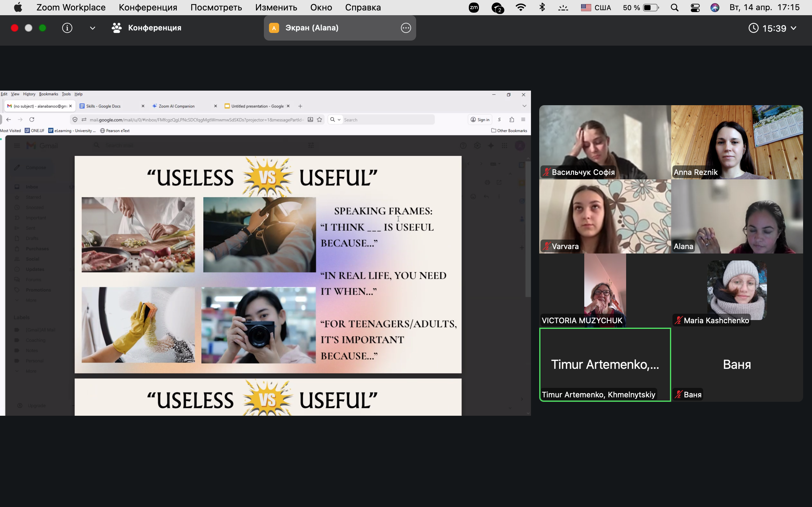Click the participants icon next to Конференция
This screenshot has height=507, width=812.
(x=116, y=28)
